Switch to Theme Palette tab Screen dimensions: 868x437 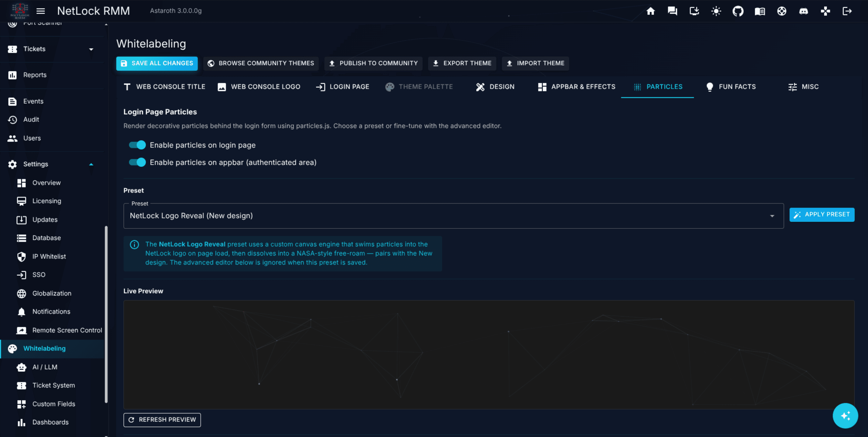pyautogui.click(x=419, y=87)
